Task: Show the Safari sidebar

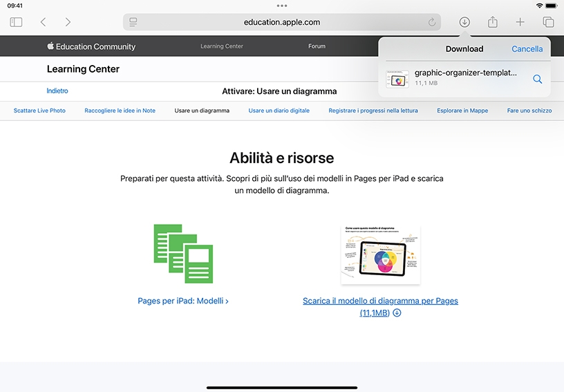Action: 16,22
